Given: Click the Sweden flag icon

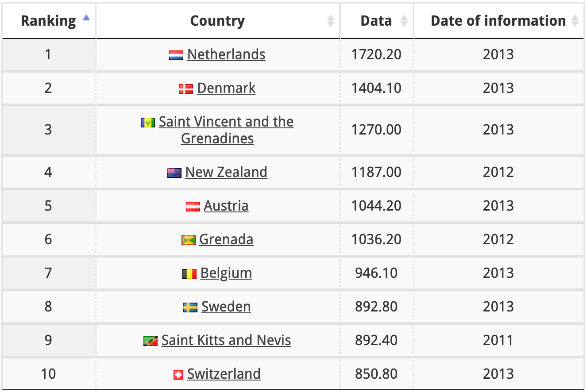Looking at the screenshot, I should click(x=190, y=307).
